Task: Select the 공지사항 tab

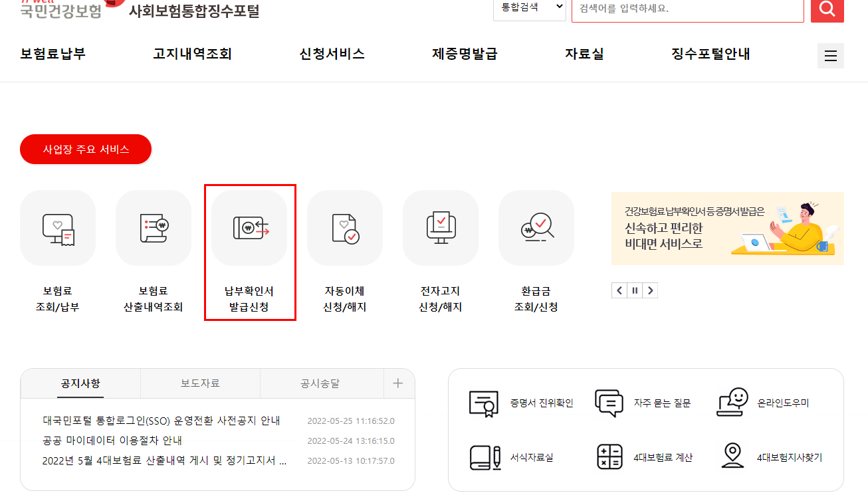Action: (x=80, y=383)
